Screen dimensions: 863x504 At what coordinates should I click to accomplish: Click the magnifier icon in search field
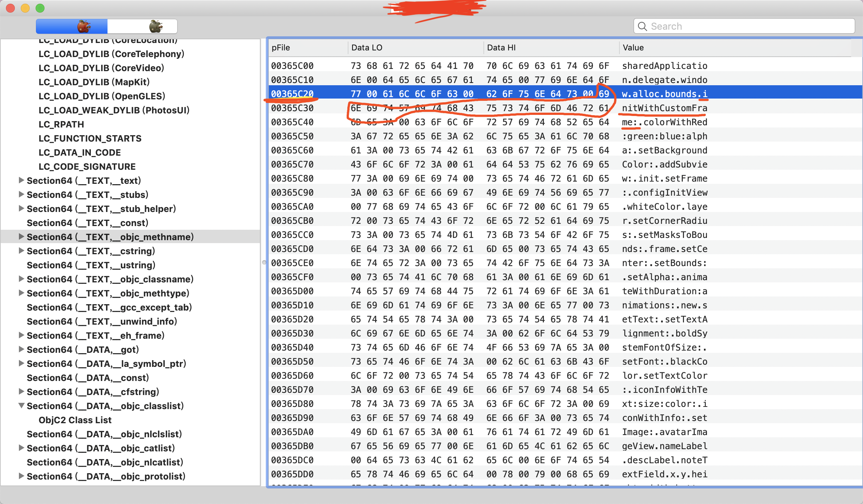click(x=642, y=26)
